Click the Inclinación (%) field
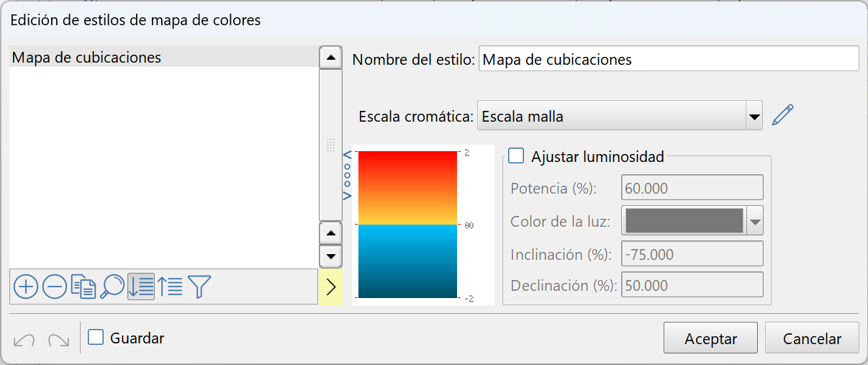 click(692, 253)
